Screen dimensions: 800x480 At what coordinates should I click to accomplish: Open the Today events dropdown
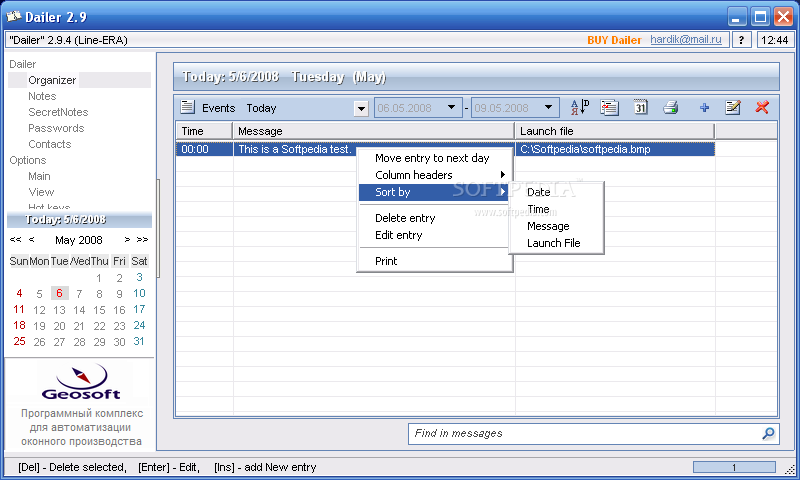pos(361,108)
